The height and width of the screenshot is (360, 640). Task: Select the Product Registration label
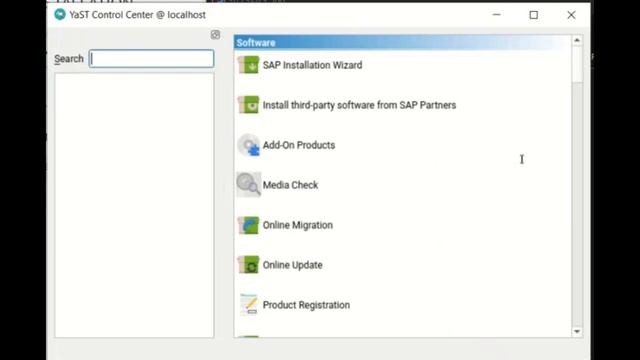[306, 305]
